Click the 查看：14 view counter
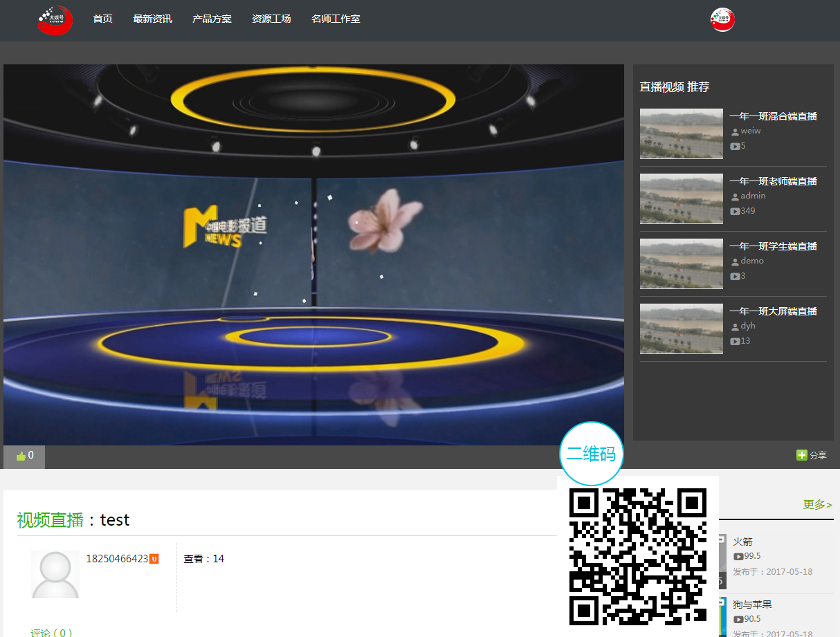Screen dimensions: 840x637 [x=204, y=559]
